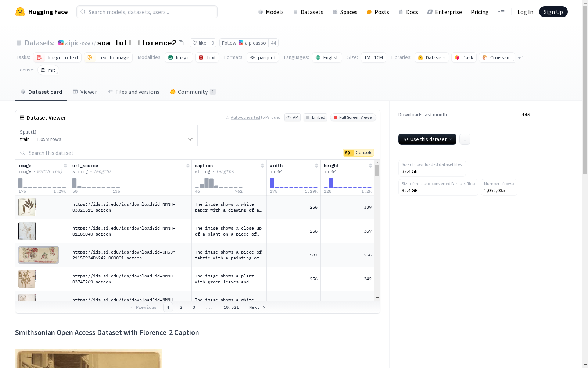Switch to the Viewer tab
588x368 pixels.
(x=85, y=92)
